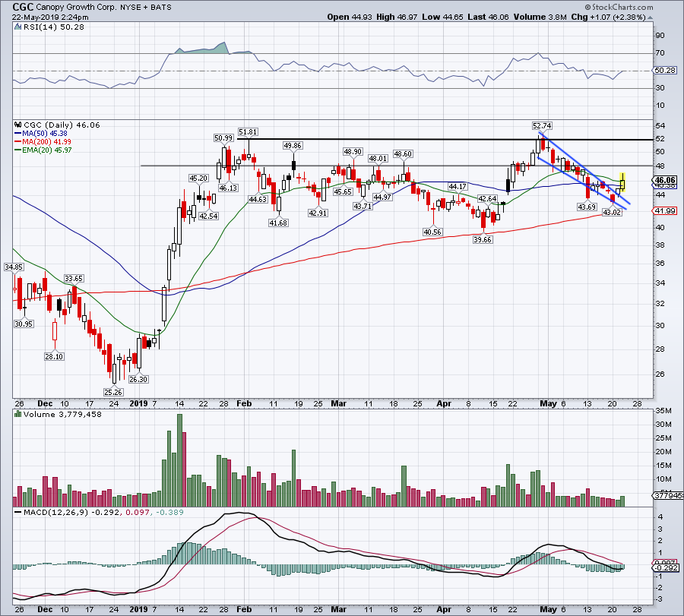Click the 45.20 price label

point(198,178)
